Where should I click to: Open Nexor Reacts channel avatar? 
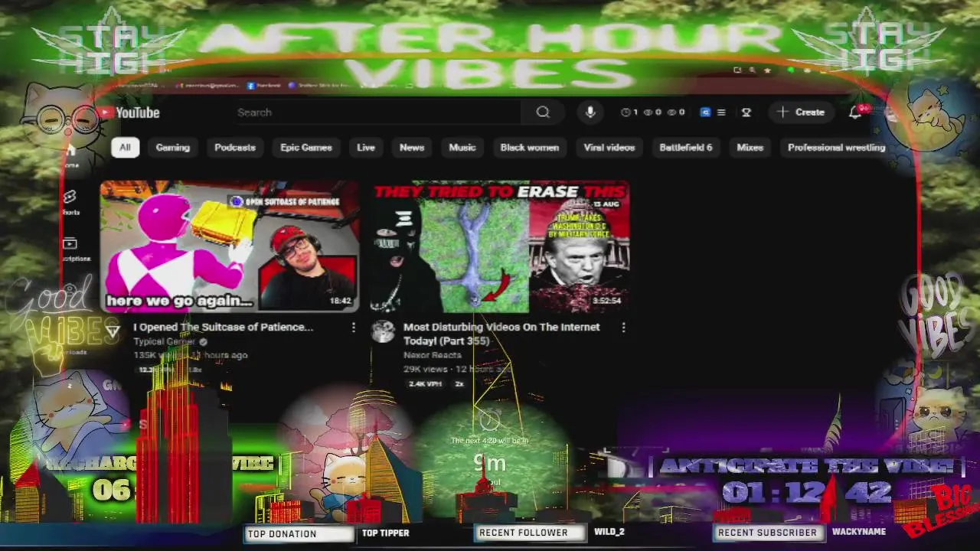[x=383, y=331]
